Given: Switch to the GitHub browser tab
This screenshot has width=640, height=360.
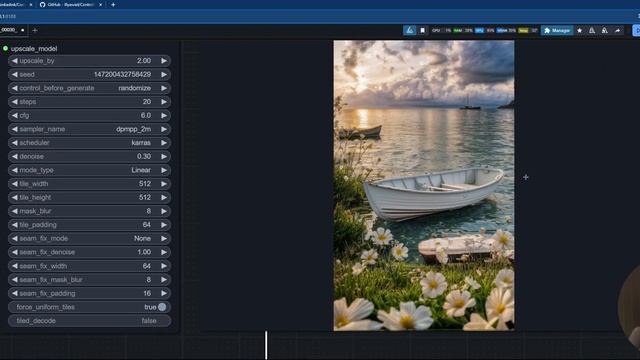Looking at the screenshot, I should [70, 4].
